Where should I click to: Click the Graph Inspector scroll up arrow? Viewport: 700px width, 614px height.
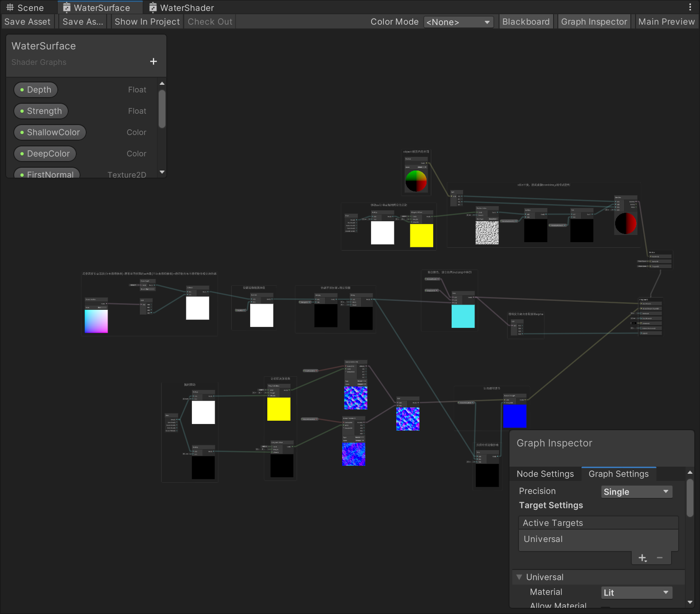click(x=690, y=472)
